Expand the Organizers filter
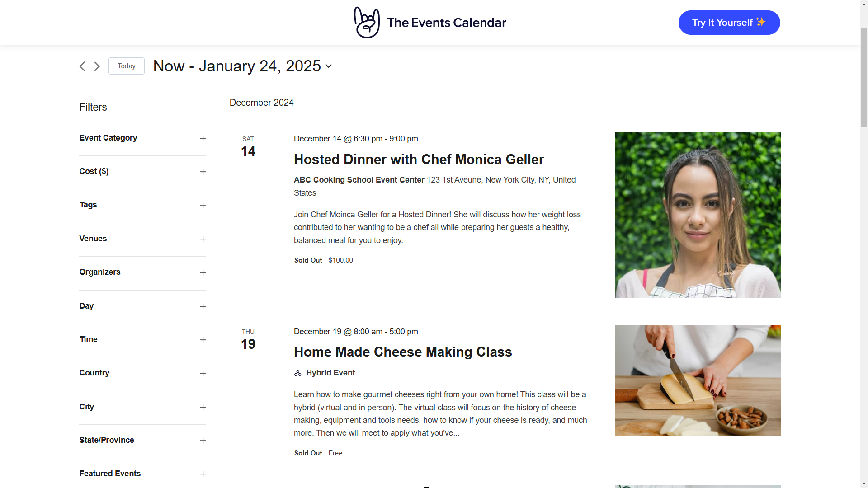The height and width of the screenshot is (488, 868). point(203,273)
